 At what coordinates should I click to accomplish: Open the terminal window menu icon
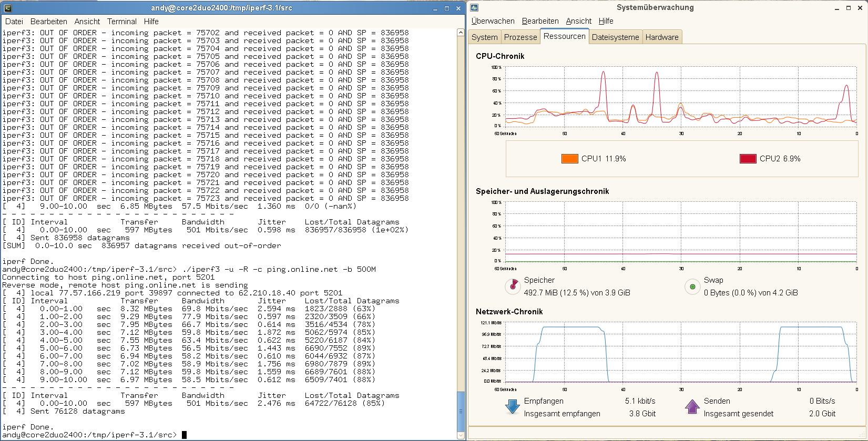(7, 8)
